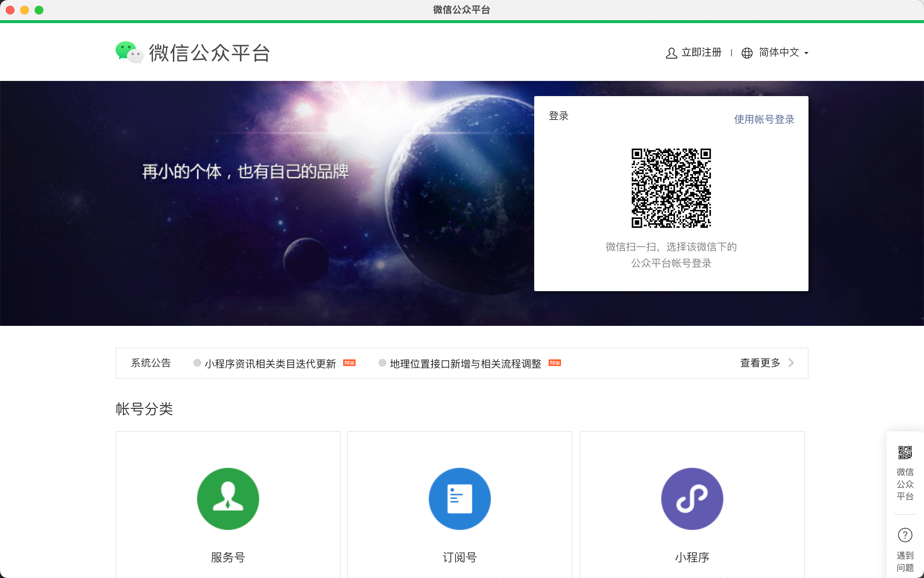Maximize the window with the green button
Screen dimensions: 924x578
click(x=39, y=10)
